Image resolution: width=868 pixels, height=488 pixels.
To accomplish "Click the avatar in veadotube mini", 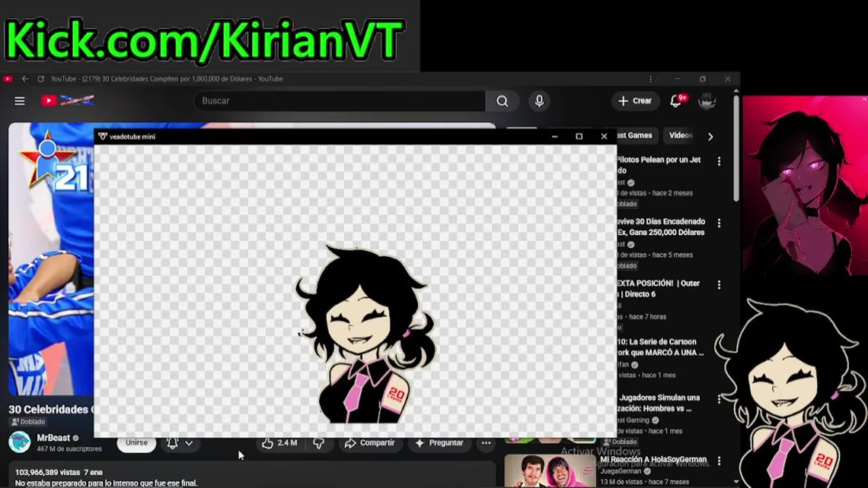I will tap(366, 334).
